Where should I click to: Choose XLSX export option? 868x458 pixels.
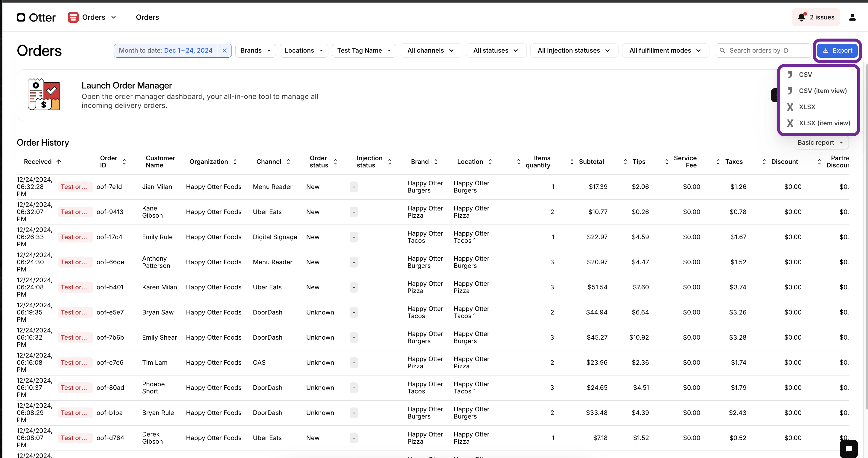point(818,107)
